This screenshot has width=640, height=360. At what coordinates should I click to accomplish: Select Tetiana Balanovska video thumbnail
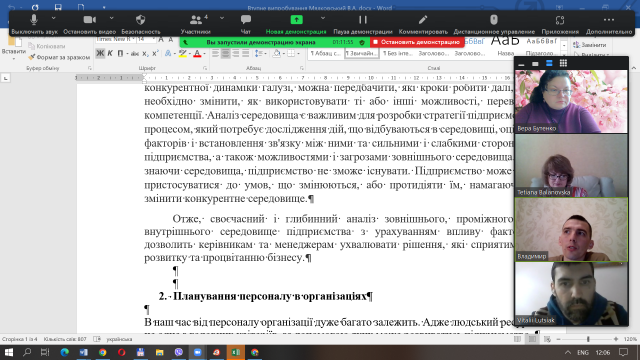[x=571, y=165]
